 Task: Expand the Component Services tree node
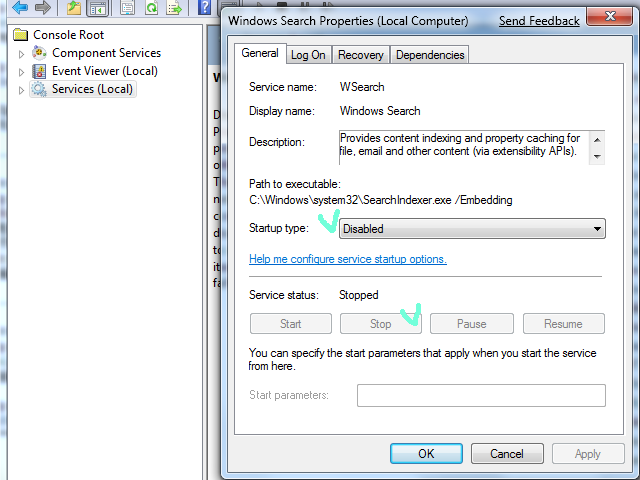21,54
